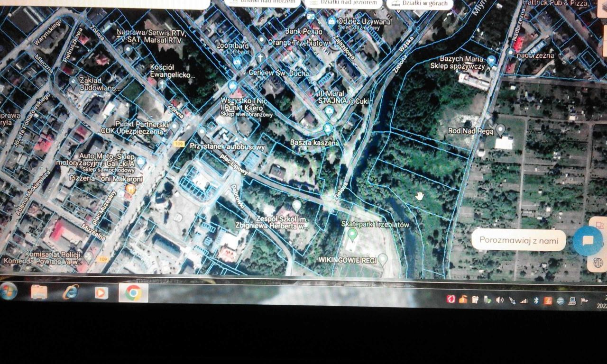This screenshot has width=607, height=364.
Task: Select the Mural STAJNIA camera marker
Action: pos(329,111)
